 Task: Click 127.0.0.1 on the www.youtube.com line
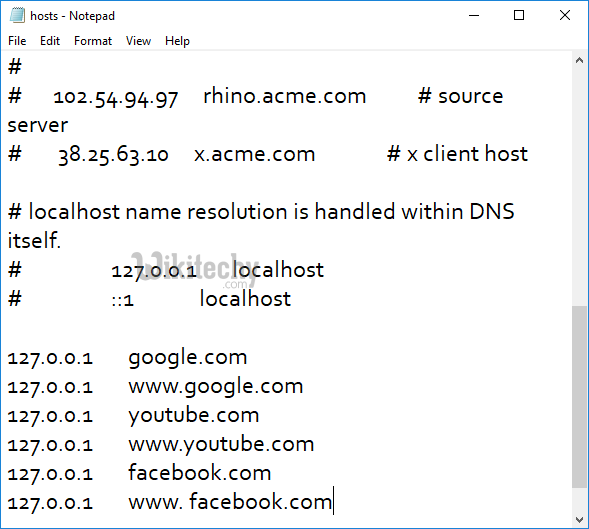50,446
